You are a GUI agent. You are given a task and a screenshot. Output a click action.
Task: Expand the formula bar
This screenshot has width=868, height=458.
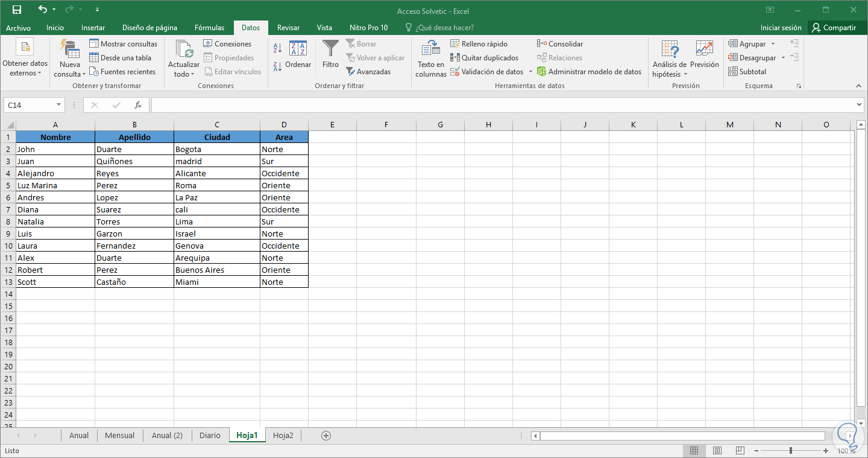click(859, 105)
